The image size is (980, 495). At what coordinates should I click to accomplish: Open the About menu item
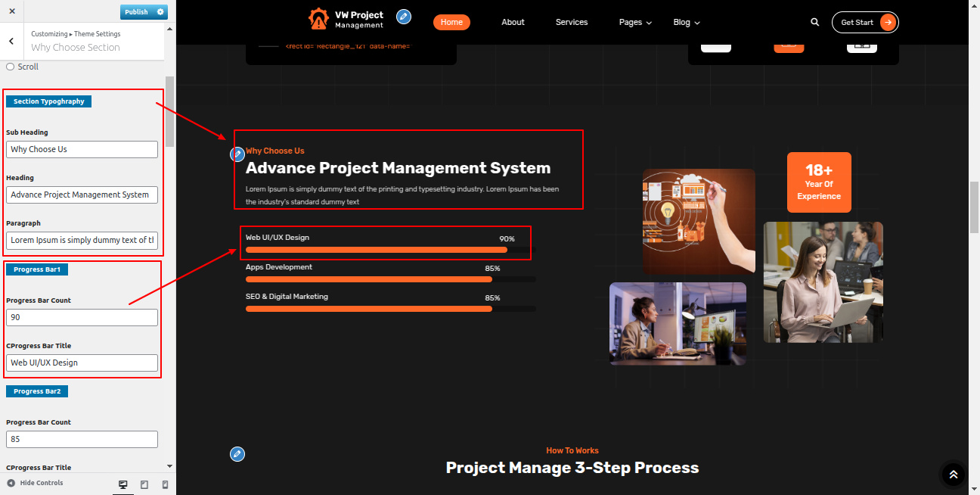(x=513, y=23)
